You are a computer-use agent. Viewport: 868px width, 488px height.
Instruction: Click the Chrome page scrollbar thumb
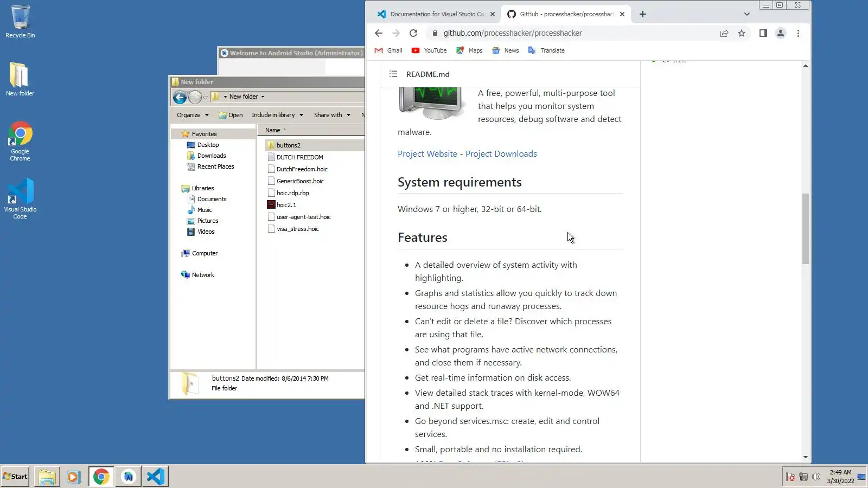[806, 229]
